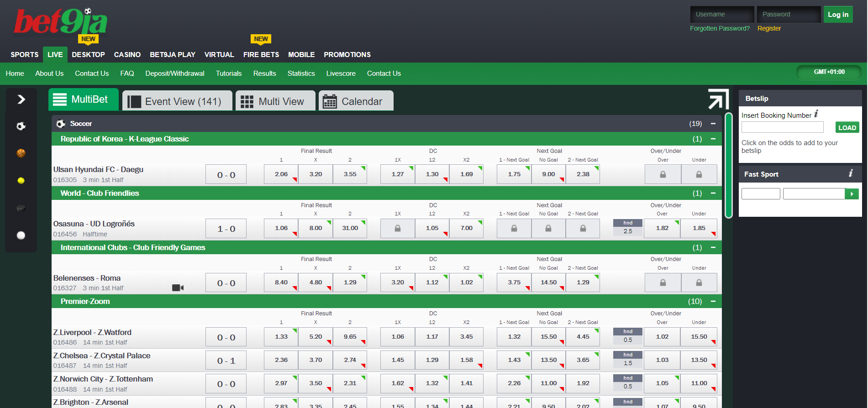Open the GMT+01:00 timezone selector
Image resolution: width=868 pixels, height=408 pixels.
[829, 72]
